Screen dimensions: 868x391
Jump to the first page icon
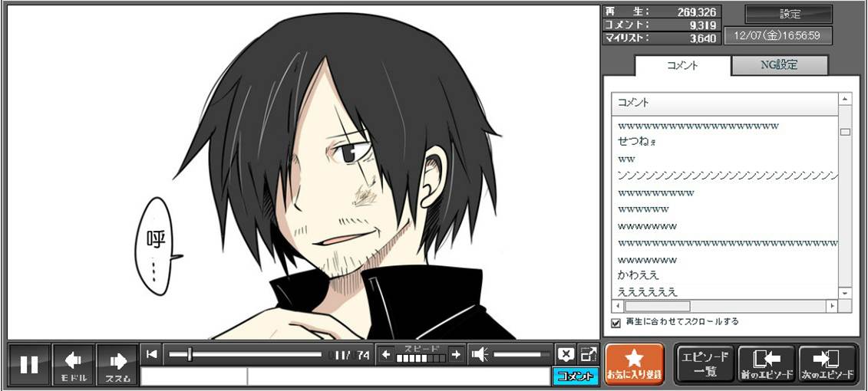click(152, 353)
